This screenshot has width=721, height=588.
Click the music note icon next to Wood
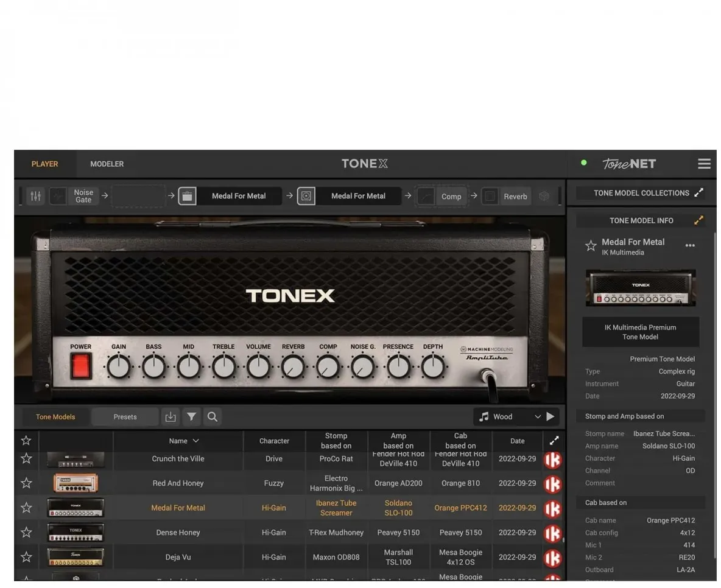(x=484, y=417)
